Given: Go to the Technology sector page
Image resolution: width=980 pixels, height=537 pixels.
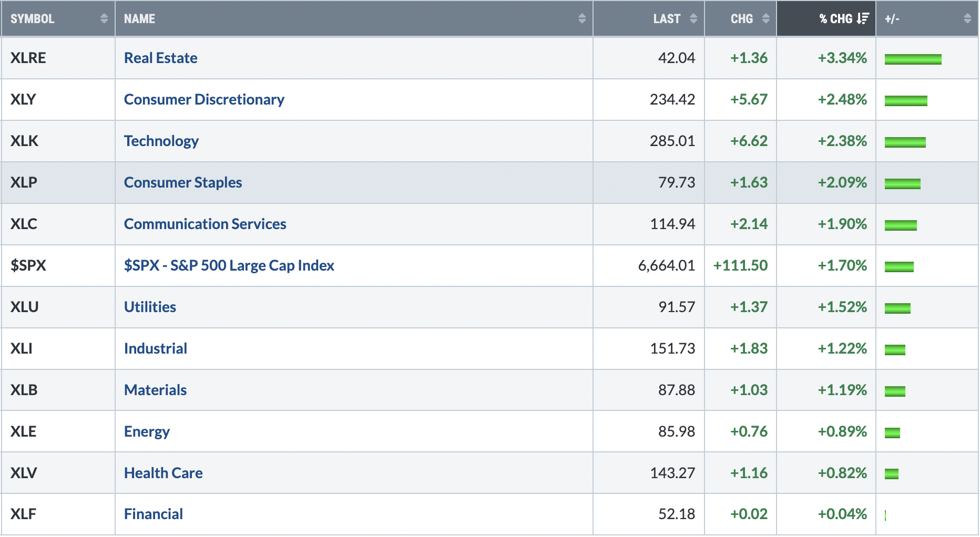Looking at the screenshot, I should point(161,141).
